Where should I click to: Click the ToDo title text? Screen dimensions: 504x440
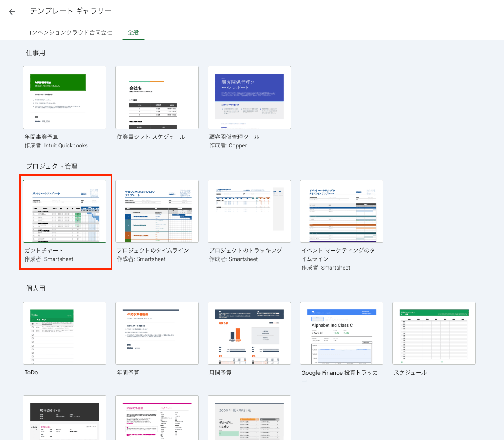tap(31, 373)
